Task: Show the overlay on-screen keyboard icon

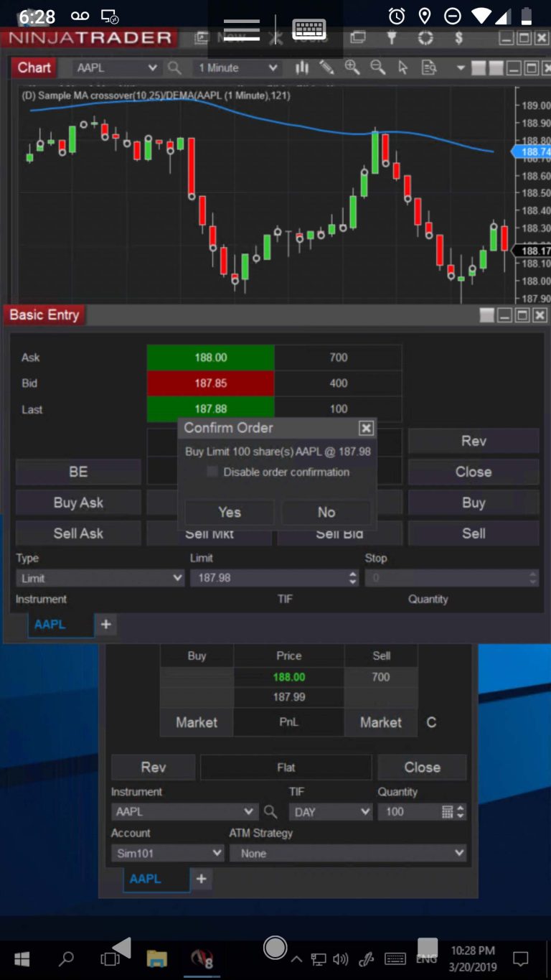Action: pos(309,29)
